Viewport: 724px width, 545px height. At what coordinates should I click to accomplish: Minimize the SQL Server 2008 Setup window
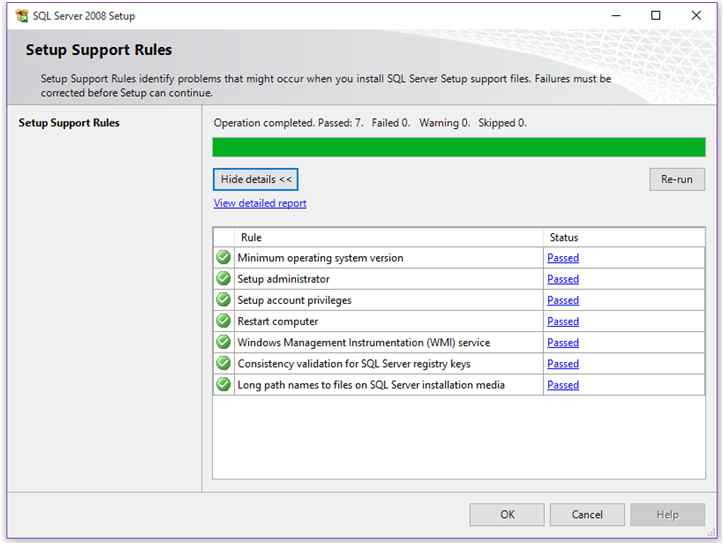click(616, 16)
